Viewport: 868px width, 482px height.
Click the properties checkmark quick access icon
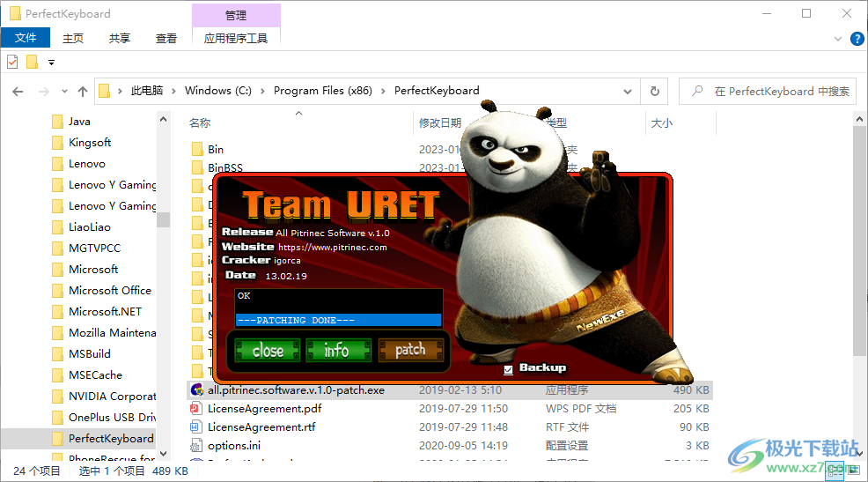click(x=12, y=62)
